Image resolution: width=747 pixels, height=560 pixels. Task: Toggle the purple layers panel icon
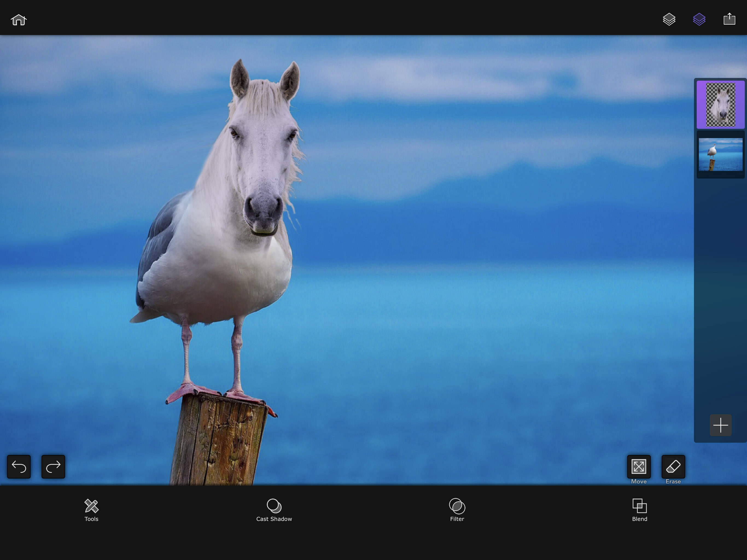click(699, 19)
